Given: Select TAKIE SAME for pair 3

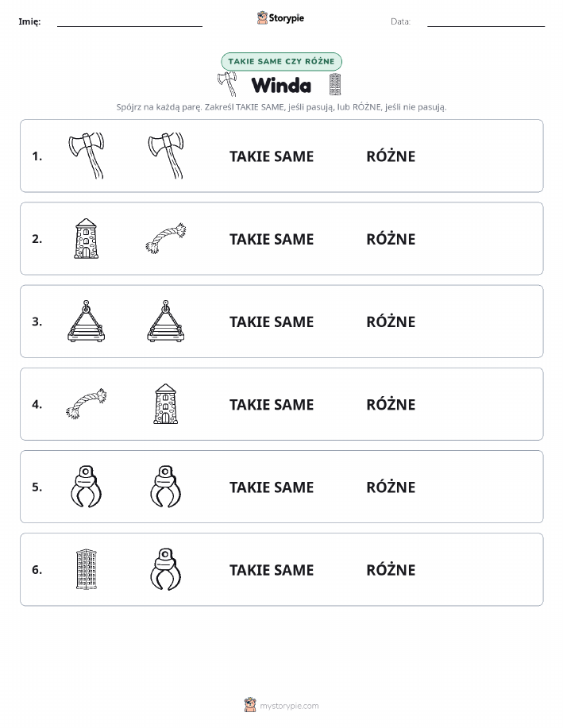Looking at the screenshot, I should pos(272,322).
